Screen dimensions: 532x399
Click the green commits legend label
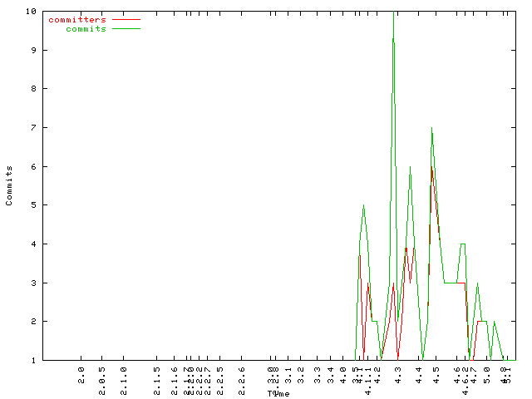(x=86, y=28)
